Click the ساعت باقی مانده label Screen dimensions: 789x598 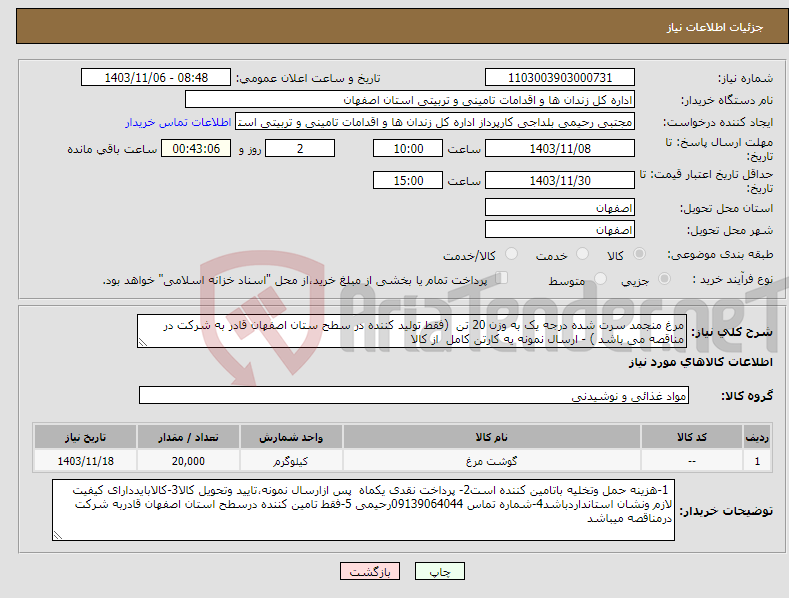click(x=112, y=149)
